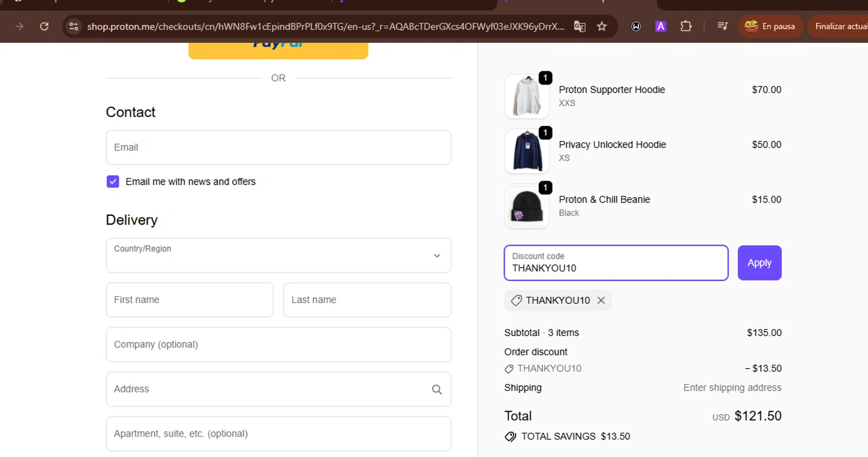
Task: Focus the Email input field
Action: tap(278, 148)
